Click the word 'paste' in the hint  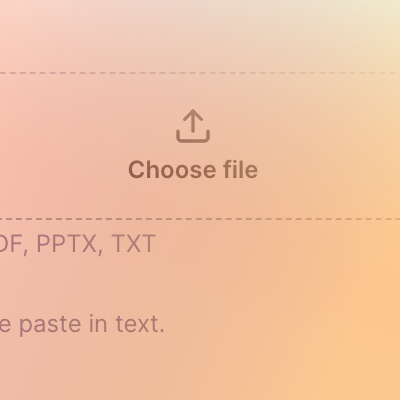(50, 324)
